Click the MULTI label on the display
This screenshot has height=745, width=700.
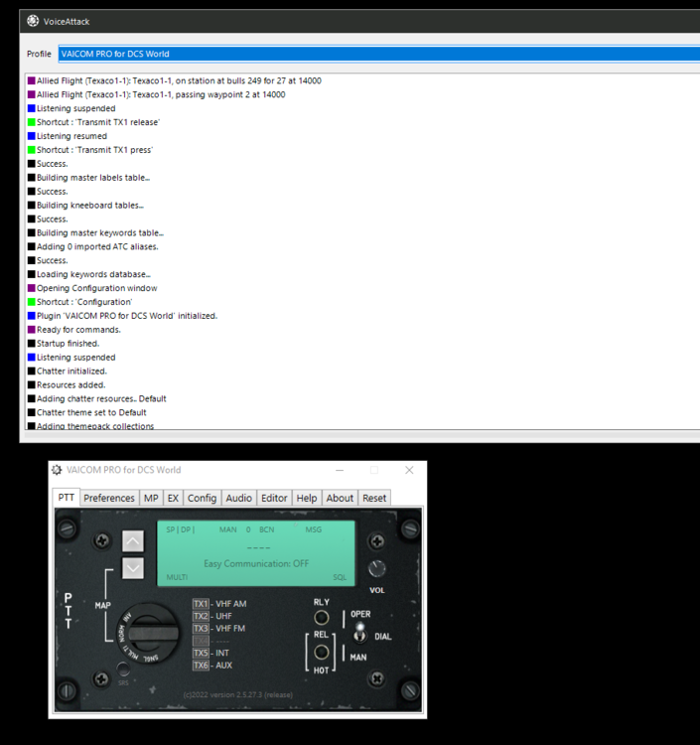click(x=177, y=577)
